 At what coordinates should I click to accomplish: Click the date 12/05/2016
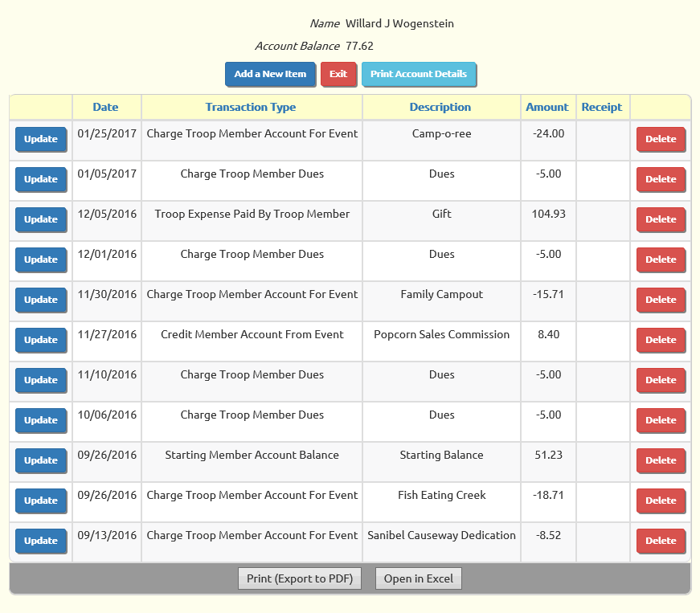coord(107,215)
